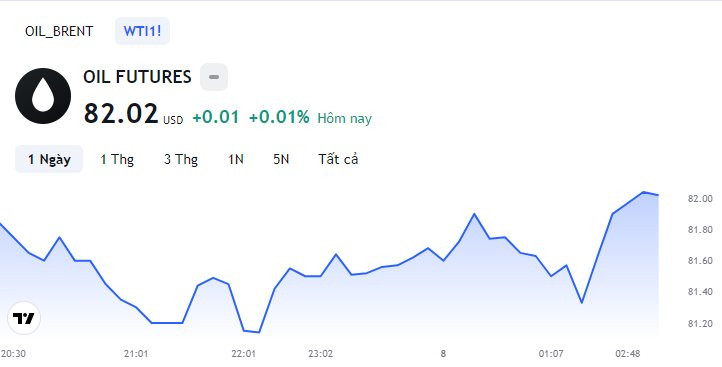Click the 82.00 price axis label
Viewport: 722px width, 367px height.
(x=700, y=198)
